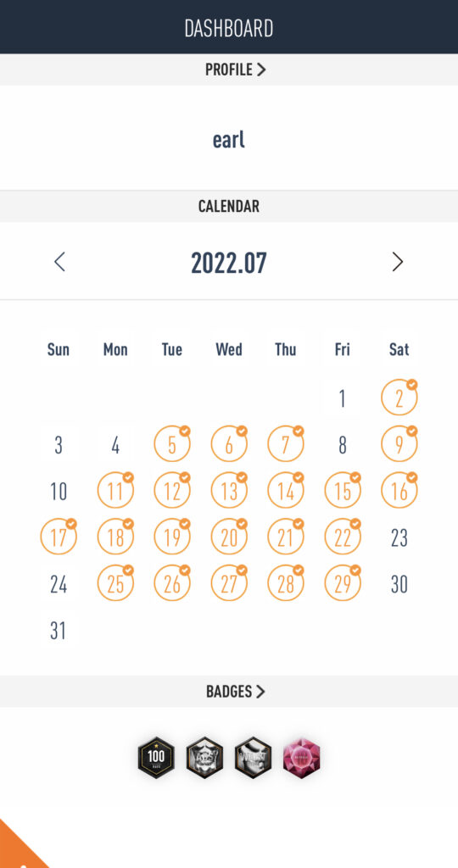
Task: Tap the DASHBOARD title bar
Action: [x=229, y=28]
